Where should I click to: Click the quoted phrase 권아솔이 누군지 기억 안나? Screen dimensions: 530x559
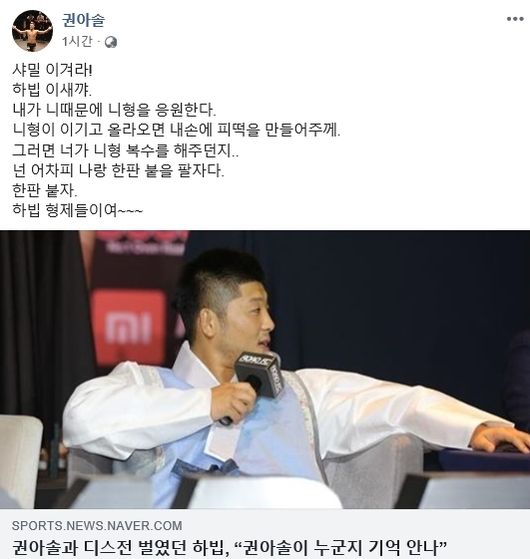[341, 547]
